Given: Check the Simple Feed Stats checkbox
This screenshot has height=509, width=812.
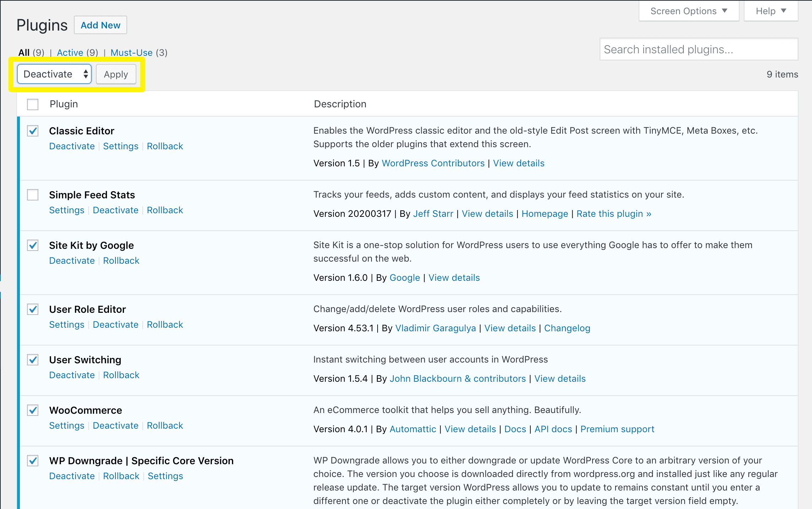Looking at the screenshot, I should pyautogui.click(x=32, y=195).
